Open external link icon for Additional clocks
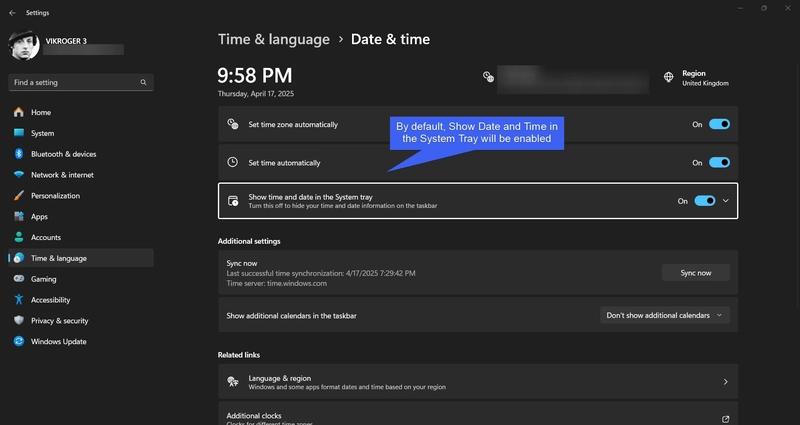Image resolution: width=800 pixels, height=425 pixels. [725, 418]
